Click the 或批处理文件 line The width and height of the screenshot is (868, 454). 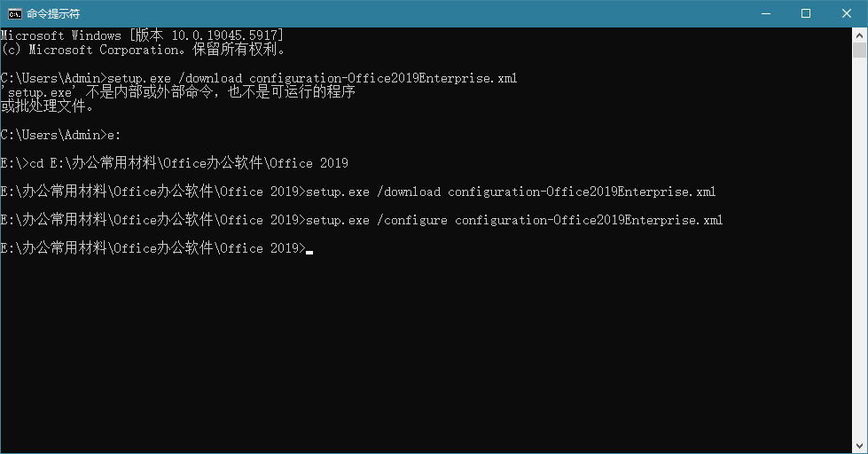click(46, 106)
